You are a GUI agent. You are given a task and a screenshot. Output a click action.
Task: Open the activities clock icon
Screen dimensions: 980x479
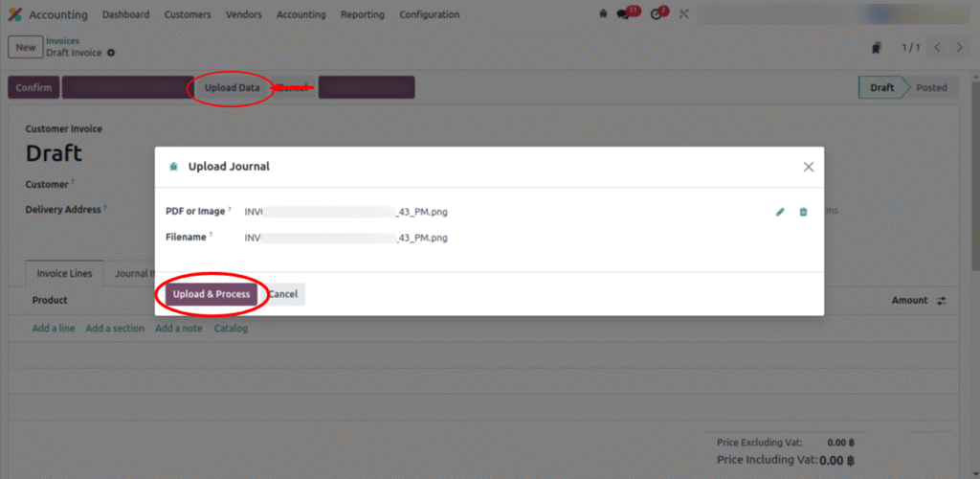[656, 14]
